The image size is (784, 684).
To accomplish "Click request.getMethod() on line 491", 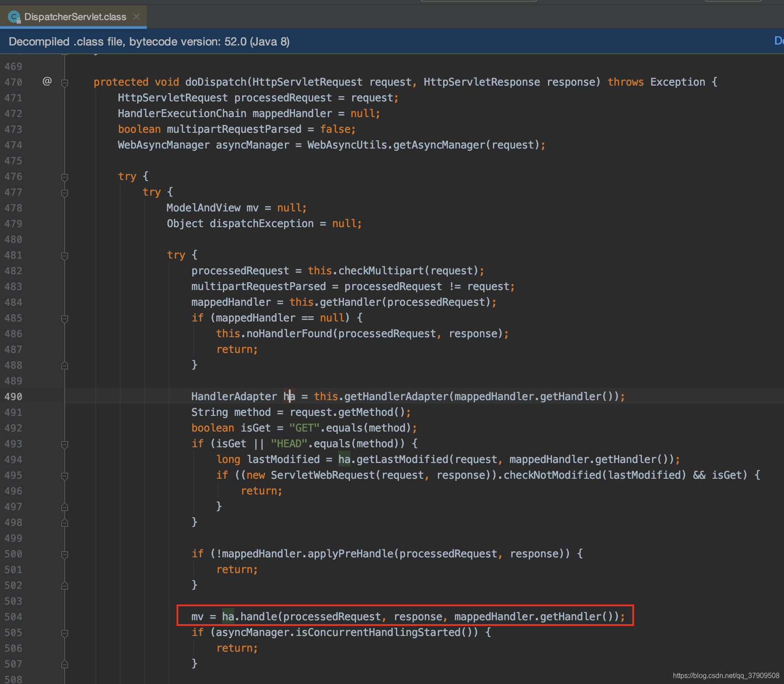I will [x=347, y=412].
